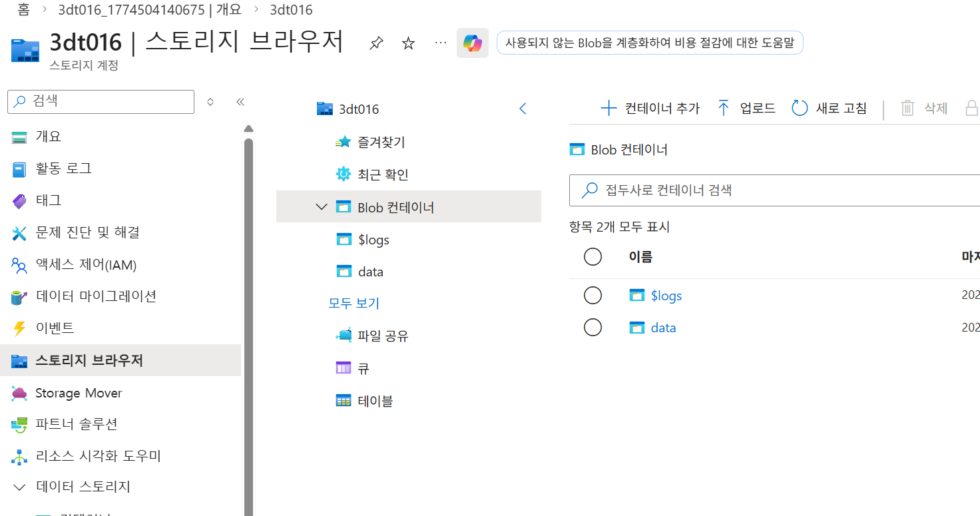Select the data row checkbox
Screen dimensions: 980x516
(593, 328)
